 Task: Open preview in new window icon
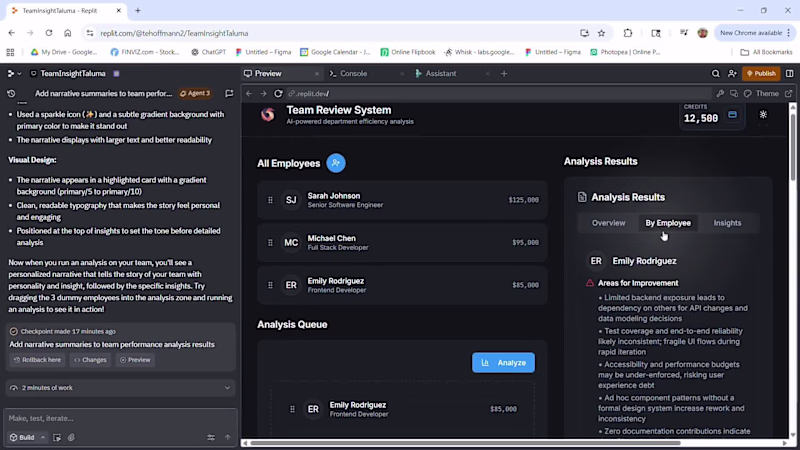[x=789, y=94]
